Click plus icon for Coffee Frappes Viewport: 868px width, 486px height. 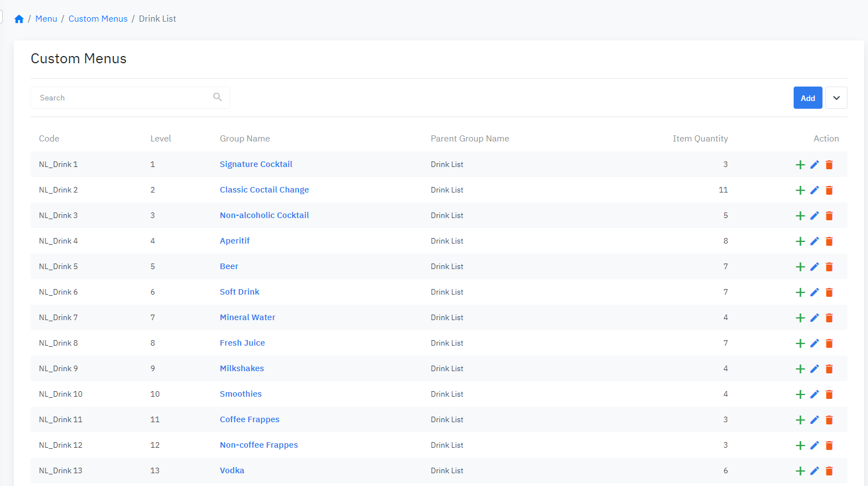(800, 420)
